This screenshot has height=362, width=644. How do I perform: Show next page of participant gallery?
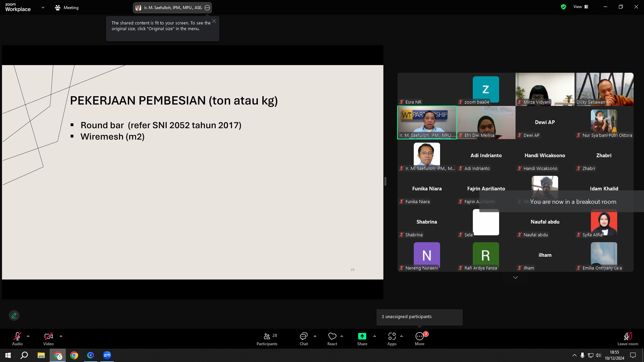[516, 278]
